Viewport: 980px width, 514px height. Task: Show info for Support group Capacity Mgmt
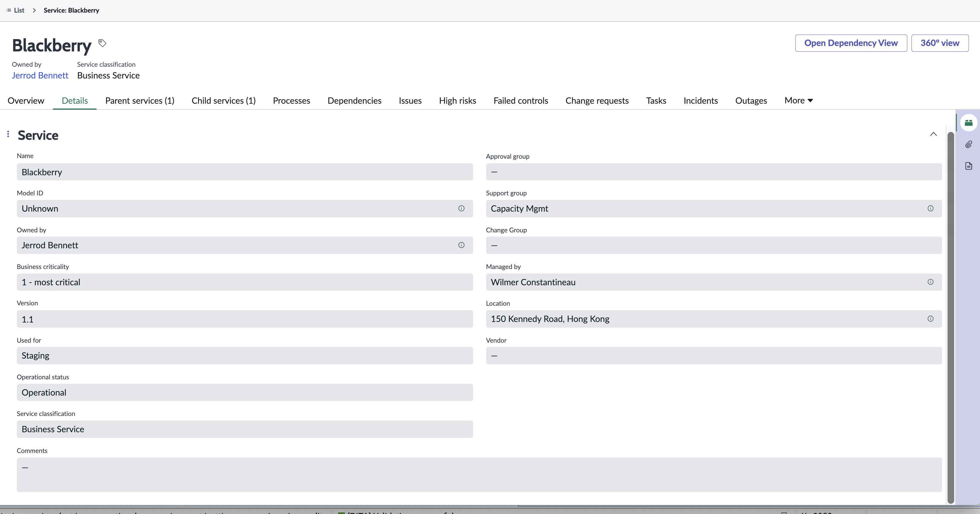tap(930, 209)
